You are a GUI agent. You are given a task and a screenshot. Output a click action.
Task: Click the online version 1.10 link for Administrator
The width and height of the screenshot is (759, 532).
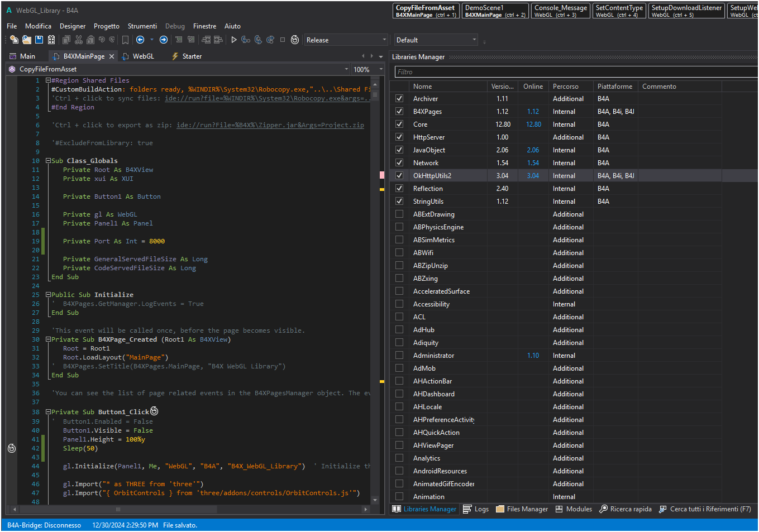point(533,356)
